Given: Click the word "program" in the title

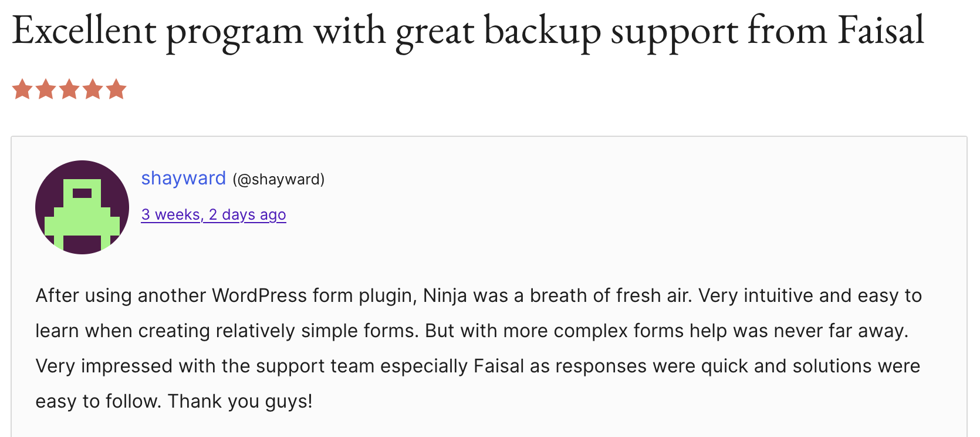Looking at the screenshot, I should pos(234,32).
